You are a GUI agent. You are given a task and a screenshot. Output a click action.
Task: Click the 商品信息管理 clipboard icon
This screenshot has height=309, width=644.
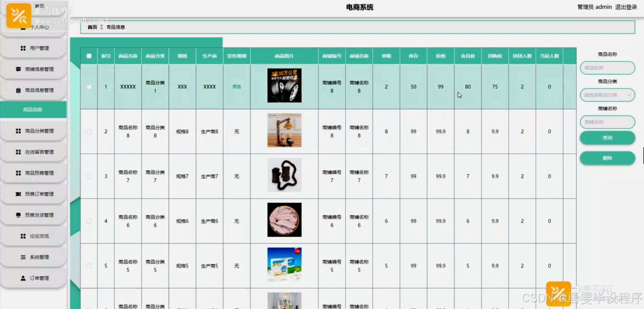tap(18, 90)
